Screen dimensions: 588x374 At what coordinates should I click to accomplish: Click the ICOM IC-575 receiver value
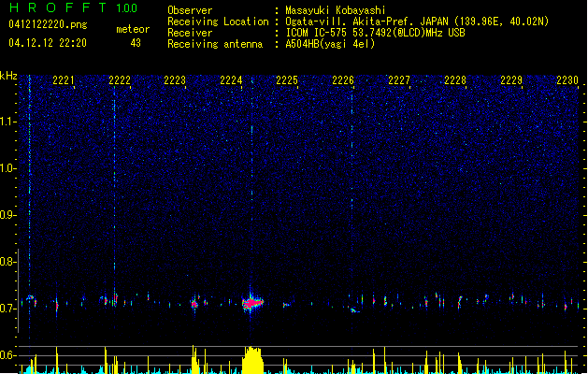tap(375, 33)
